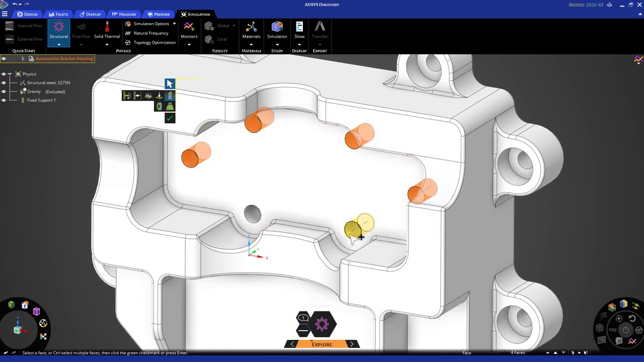
Task: Toggle visibility of Gravity (Excluded)
Action: coord(4,92)
